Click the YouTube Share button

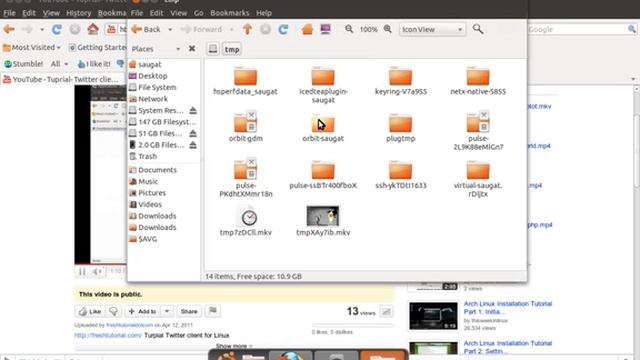coord(189,311)
